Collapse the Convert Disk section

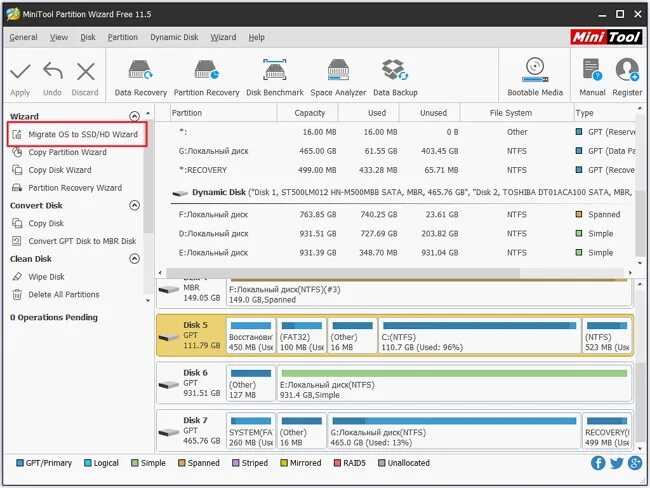point(134,205)
